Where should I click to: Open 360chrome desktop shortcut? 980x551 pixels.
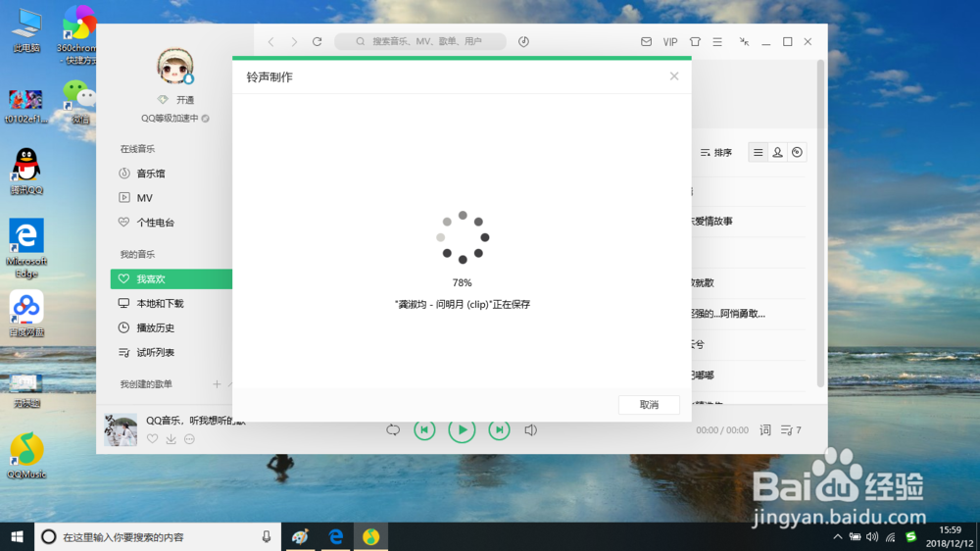pos(78,35)
